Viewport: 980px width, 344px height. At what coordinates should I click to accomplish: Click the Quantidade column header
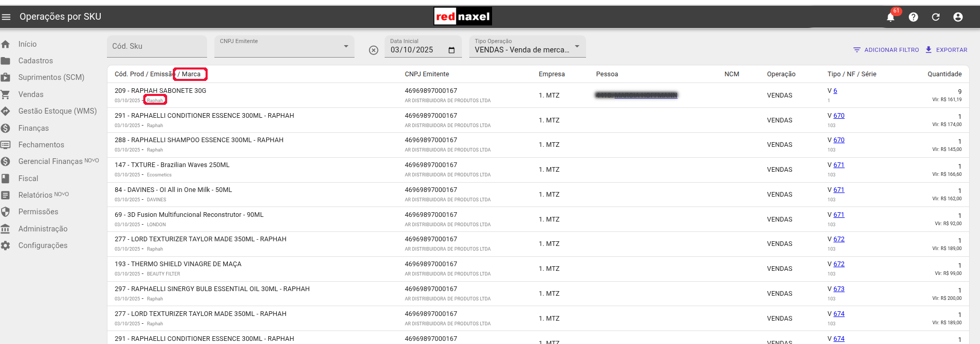pos(945,74)
